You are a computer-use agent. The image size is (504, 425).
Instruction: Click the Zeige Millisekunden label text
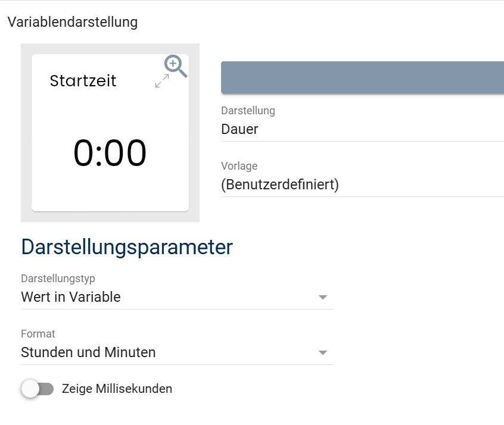117,389
